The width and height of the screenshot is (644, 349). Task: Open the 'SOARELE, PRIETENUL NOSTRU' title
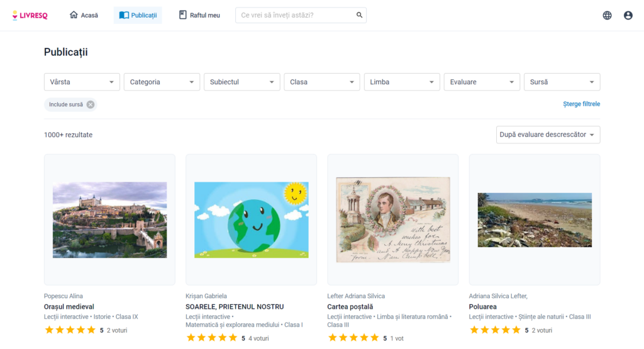point(235,307)
